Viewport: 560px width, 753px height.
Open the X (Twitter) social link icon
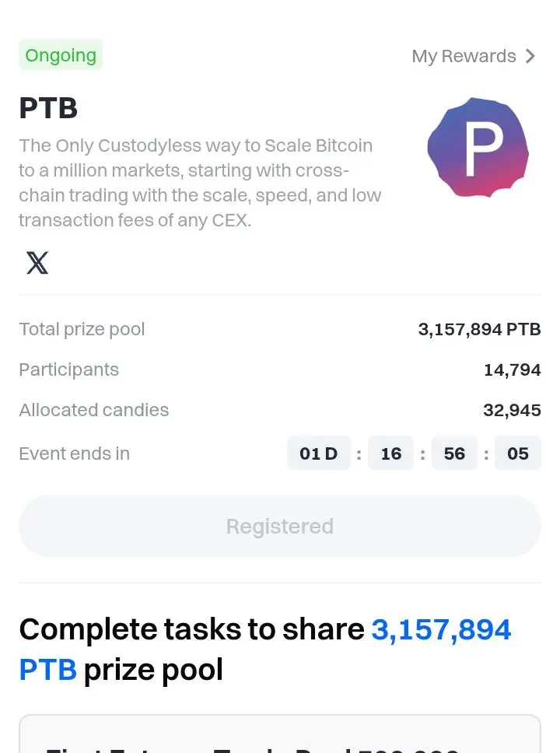tap(37, 263)
